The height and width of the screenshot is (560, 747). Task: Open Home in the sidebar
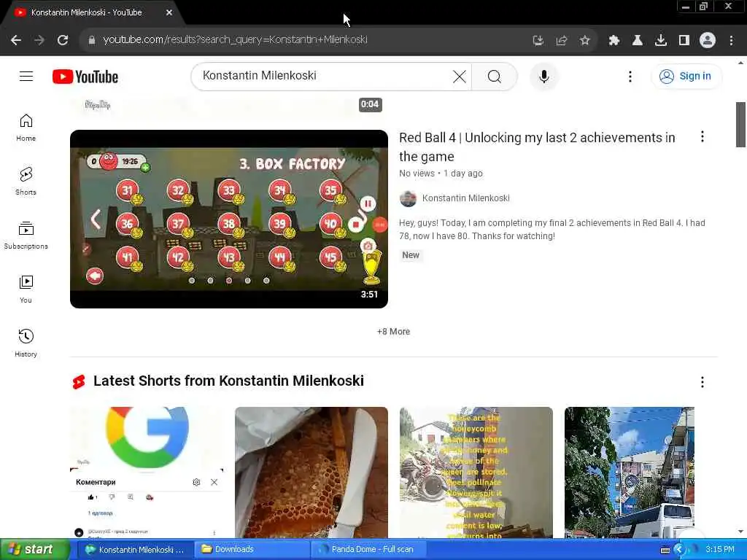[x=26, y=128]
